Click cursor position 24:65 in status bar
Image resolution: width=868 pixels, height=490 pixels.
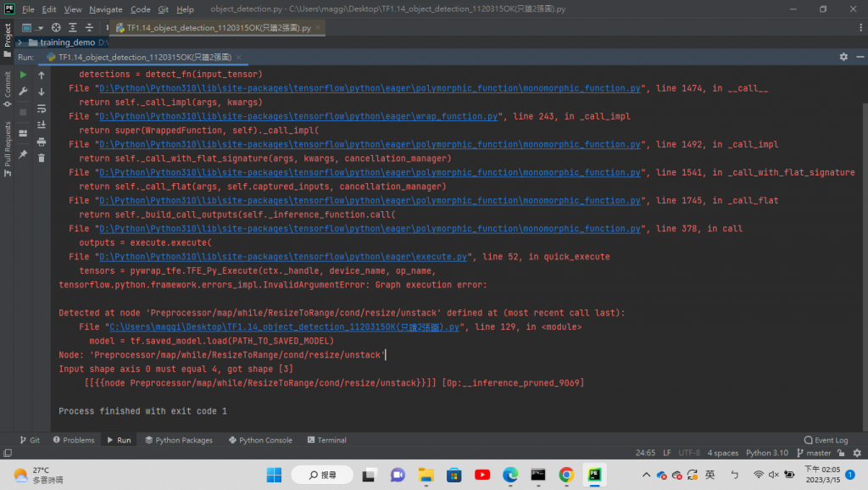click(x=645, y=453)
